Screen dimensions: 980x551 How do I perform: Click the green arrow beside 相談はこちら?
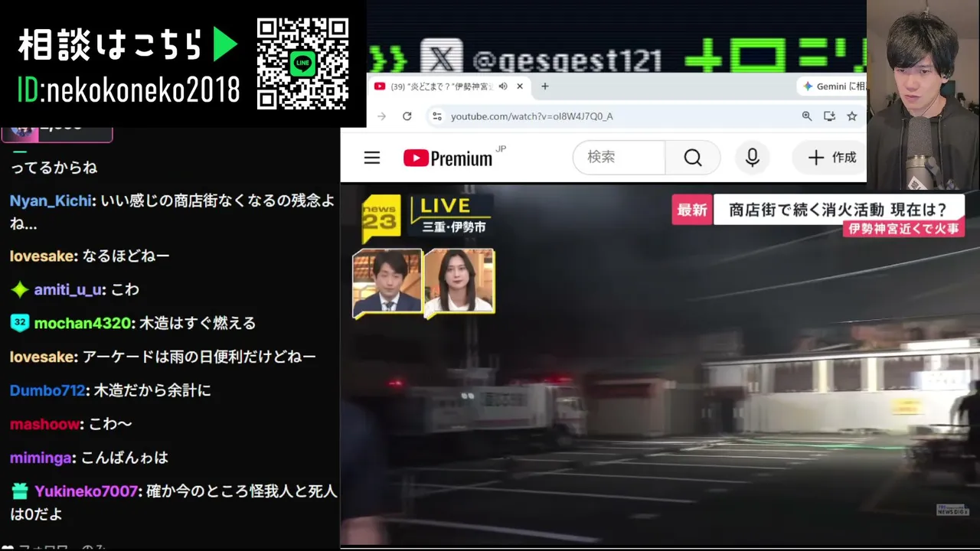[x=225, y=45]
